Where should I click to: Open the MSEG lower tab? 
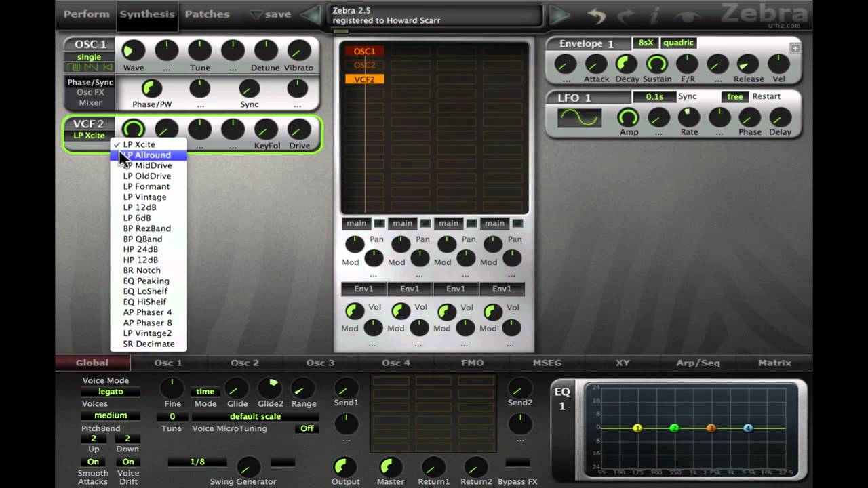pos(547,363)
